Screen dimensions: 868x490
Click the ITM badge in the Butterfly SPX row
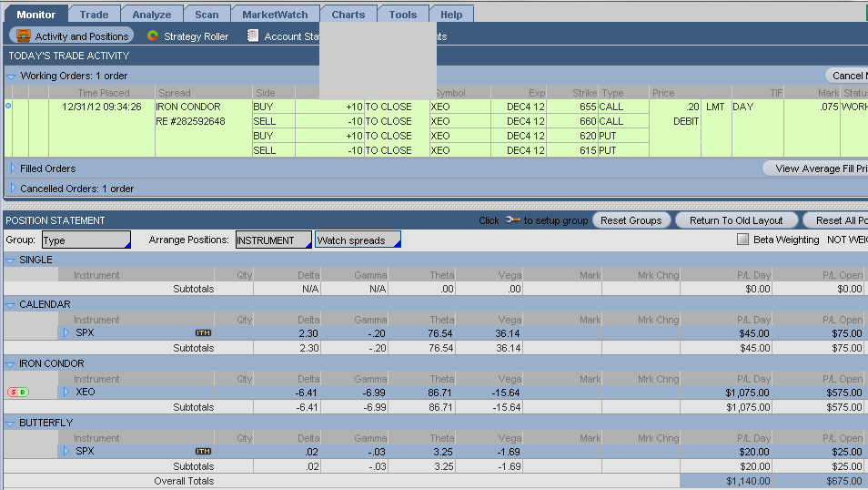(x=204, y=452)
